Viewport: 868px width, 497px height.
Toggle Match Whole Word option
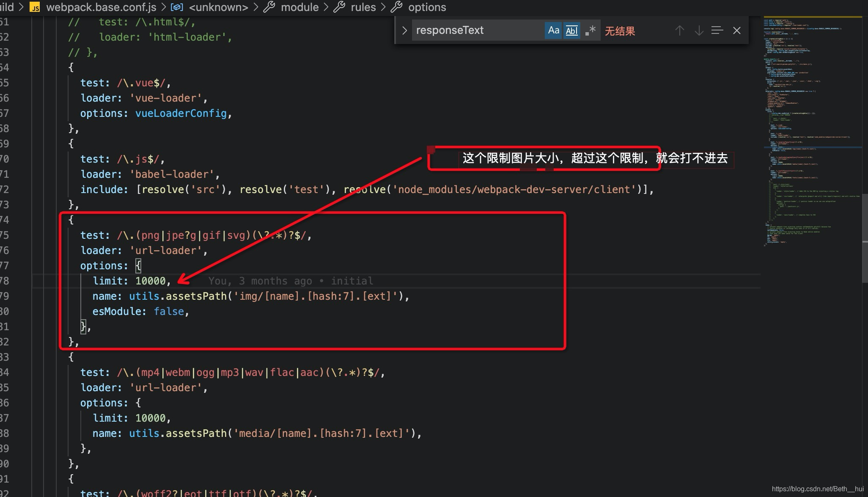[x=571, y=30]
